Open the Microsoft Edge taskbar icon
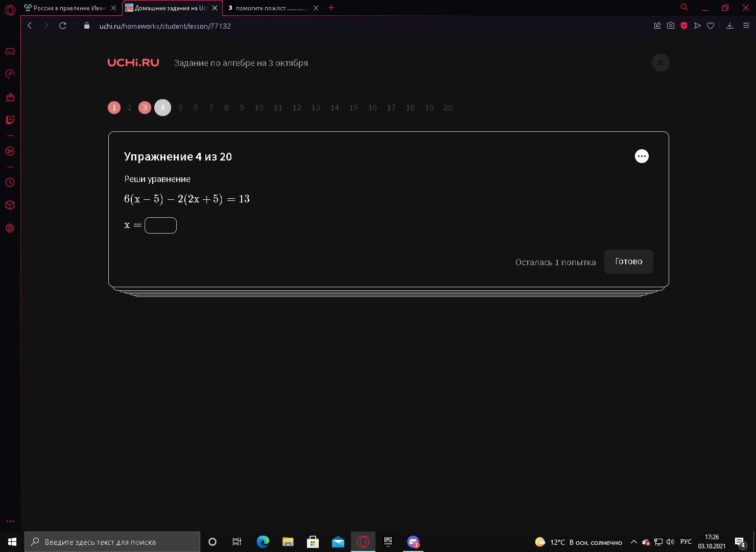The height and width of the screenshot is (552, 756). [263, 542]
